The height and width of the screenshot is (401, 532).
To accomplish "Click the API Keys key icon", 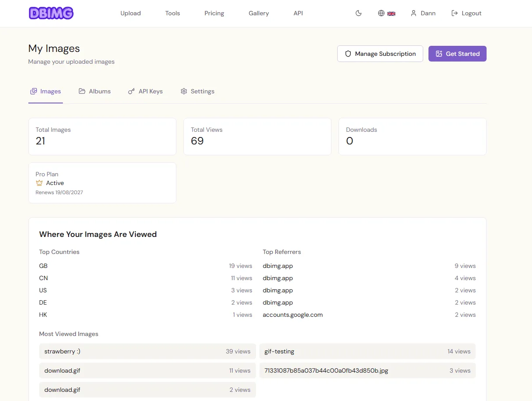I will [x=131, y=91].
